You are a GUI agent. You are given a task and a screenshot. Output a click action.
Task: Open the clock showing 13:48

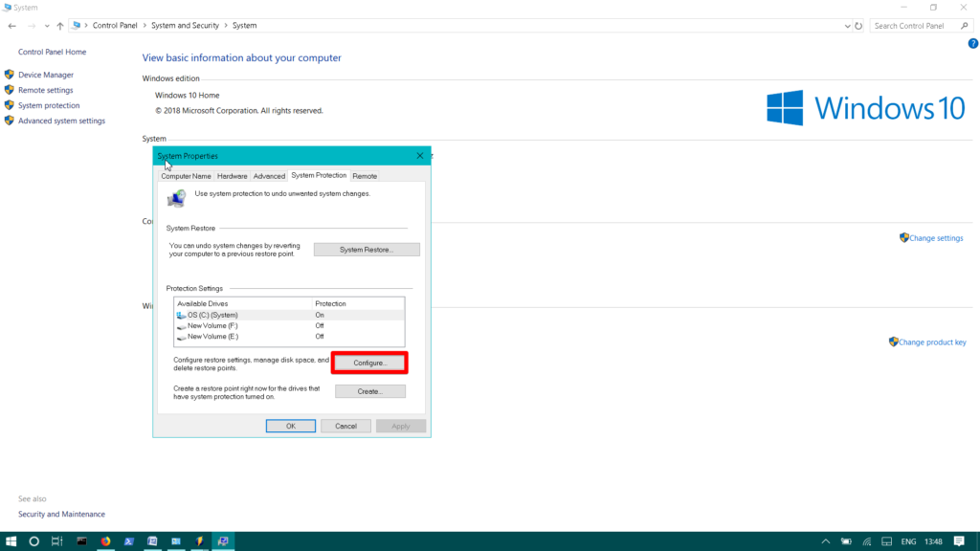pos(933,541)
